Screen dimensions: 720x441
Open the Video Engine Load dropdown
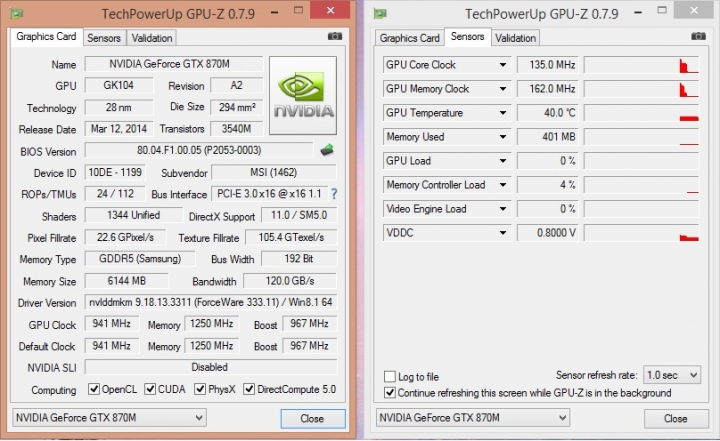(x=503, y=209)
